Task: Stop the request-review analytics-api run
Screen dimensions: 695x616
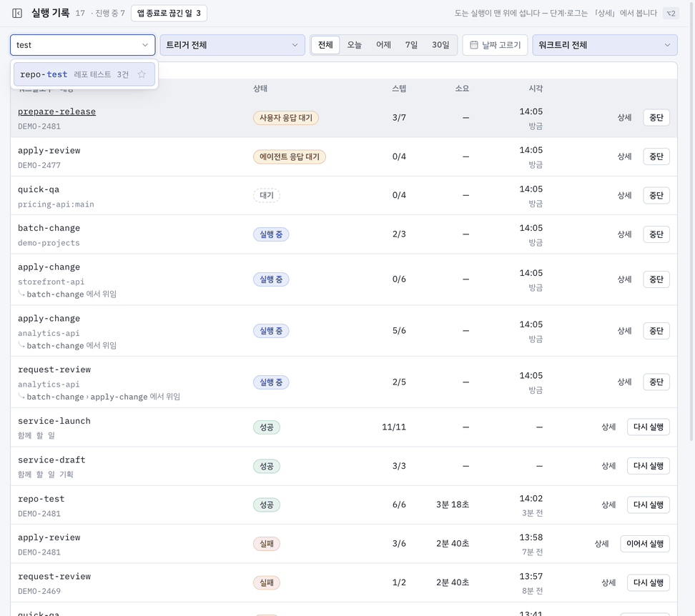Action: pyautogui.click(x=656, y=382)
